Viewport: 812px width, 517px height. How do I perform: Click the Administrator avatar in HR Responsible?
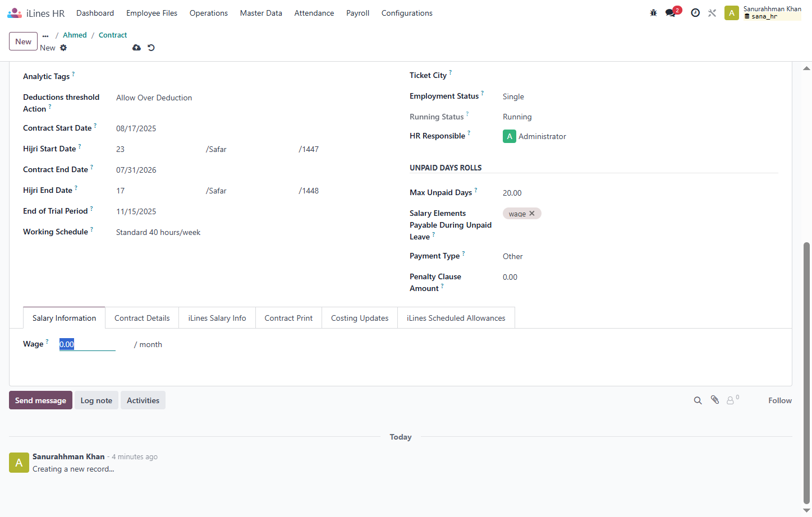pos(510,136)
